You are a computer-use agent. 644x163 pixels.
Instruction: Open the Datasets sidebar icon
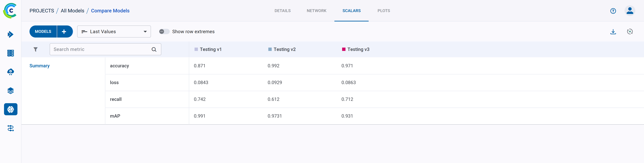pyautogui.click(x=11, y=53)
